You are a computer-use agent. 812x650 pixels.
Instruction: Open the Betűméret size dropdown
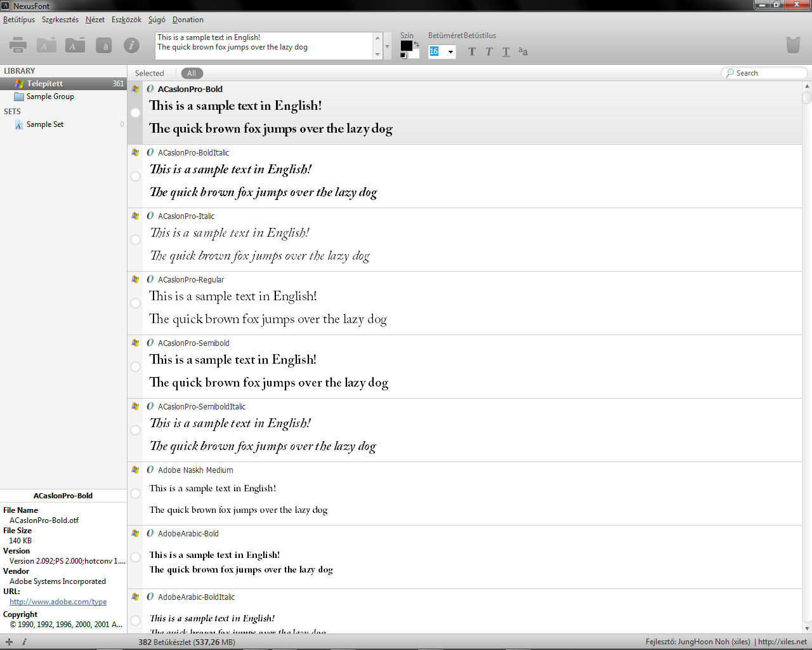click(x=450, y=51)
